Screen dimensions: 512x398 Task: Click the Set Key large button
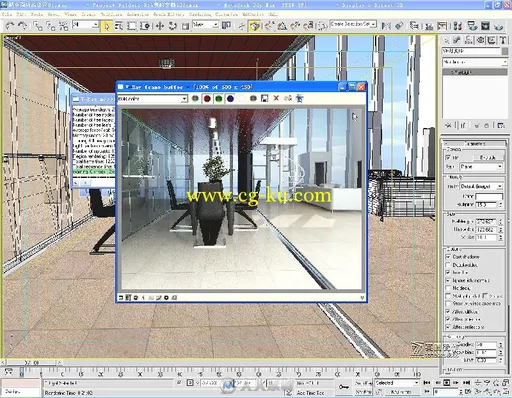344,387
